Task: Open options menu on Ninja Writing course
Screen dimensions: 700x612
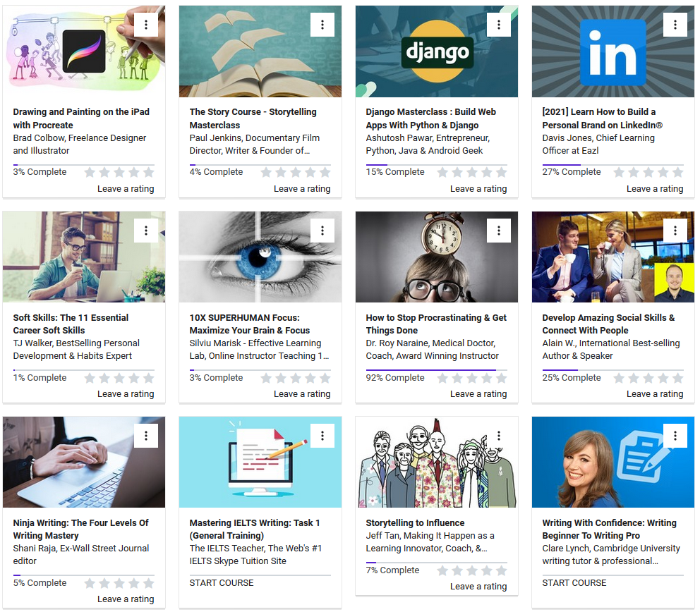Action: (146, 435)
